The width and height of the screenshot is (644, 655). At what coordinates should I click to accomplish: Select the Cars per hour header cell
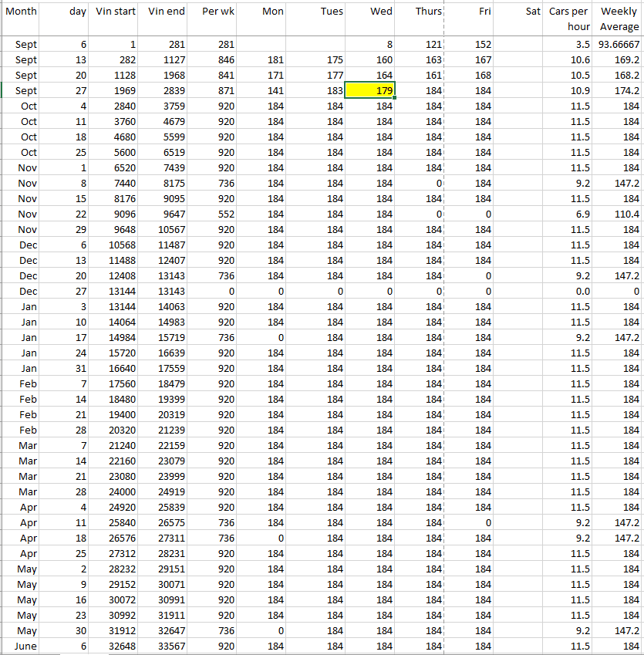coord(569,19)
